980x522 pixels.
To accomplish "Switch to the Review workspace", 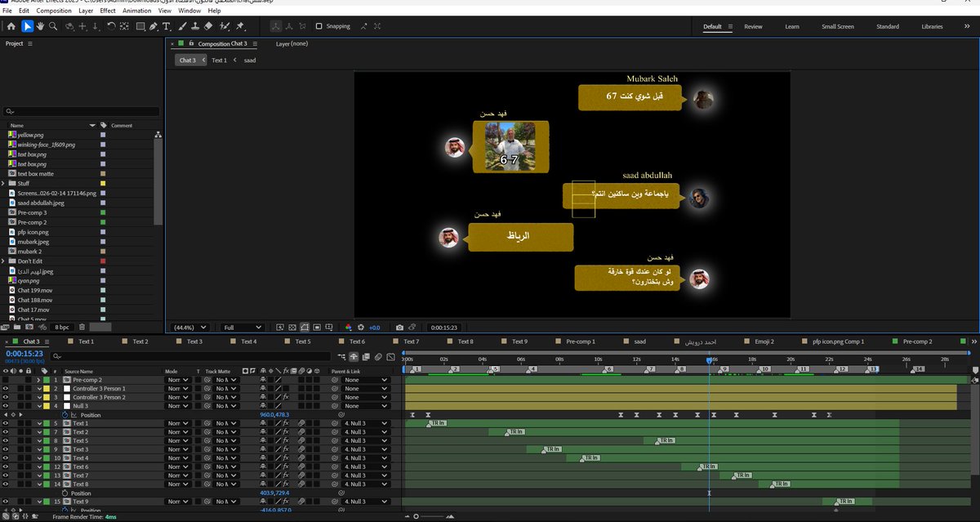I will point(753,26).
